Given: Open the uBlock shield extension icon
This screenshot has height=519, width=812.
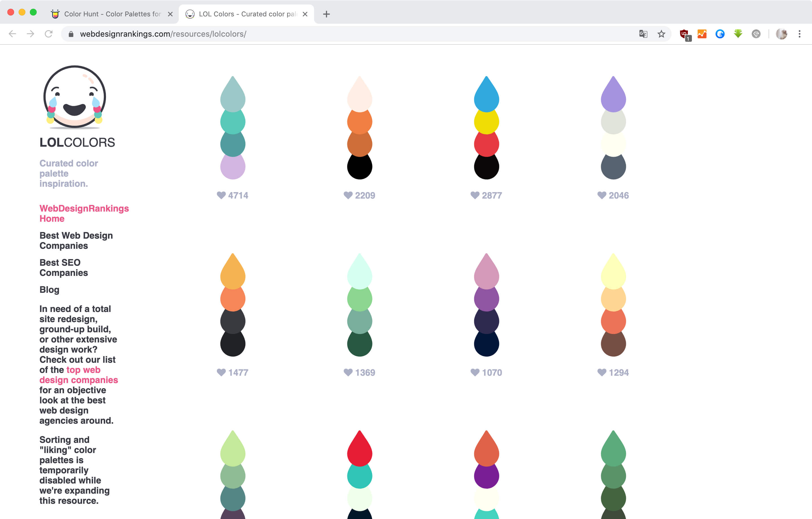Looking at the screenshot, I should tap(685, 34).
